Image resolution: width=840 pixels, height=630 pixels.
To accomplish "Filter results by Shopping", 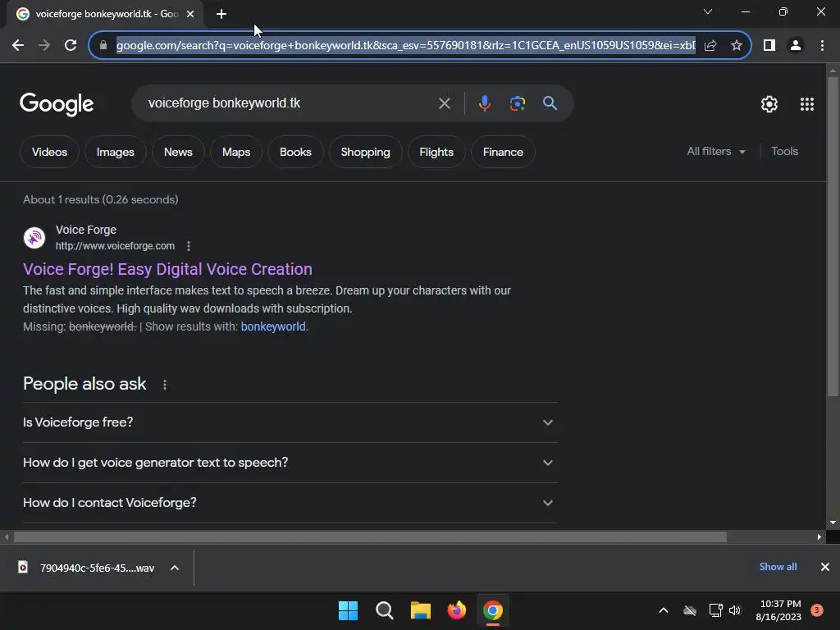I will 365,152.
